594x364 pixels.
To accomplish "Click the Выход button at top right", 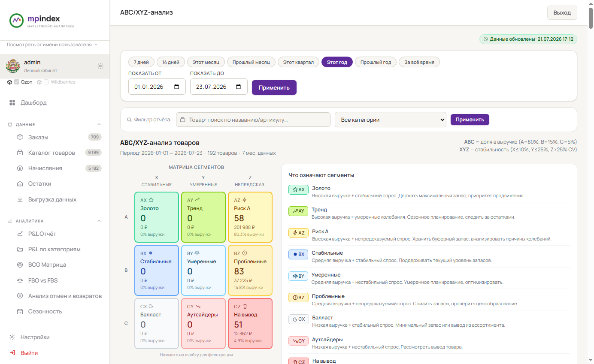I will 562,13.
